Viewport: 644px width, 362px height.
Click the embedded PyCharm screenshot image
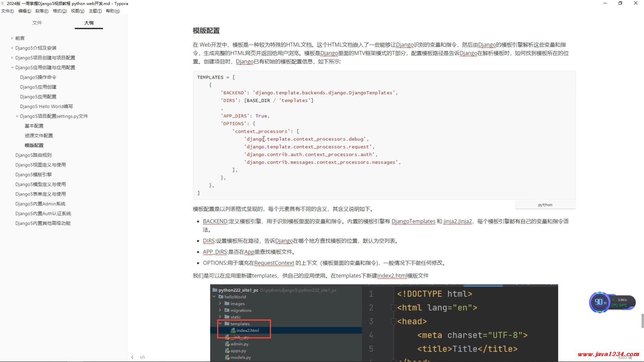384,323
